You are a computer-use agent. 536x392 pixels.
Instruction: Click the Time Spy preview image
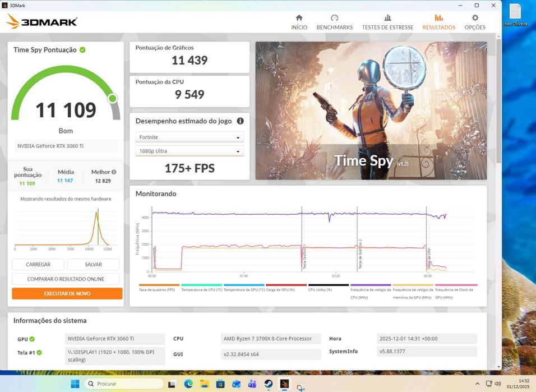tap(371, 110)
